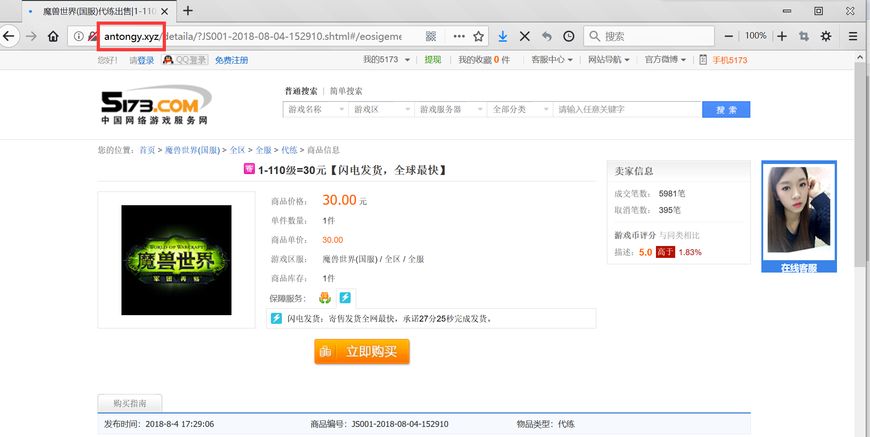Viewport: 870px width, 437px height.
Task: Expand the 网站导航 dropdown
Action: pos(609,59)
